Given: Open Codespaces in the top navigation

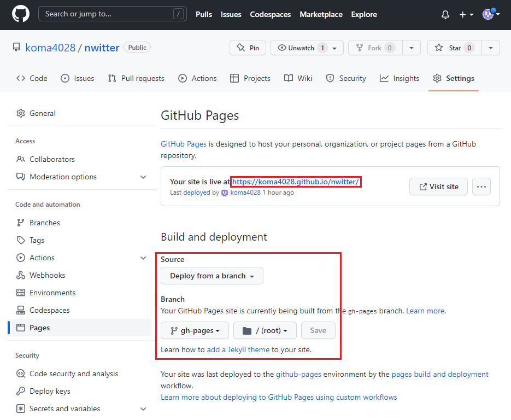Looking at the screenshot, I should pyautogui.click(x=270, y=14).
